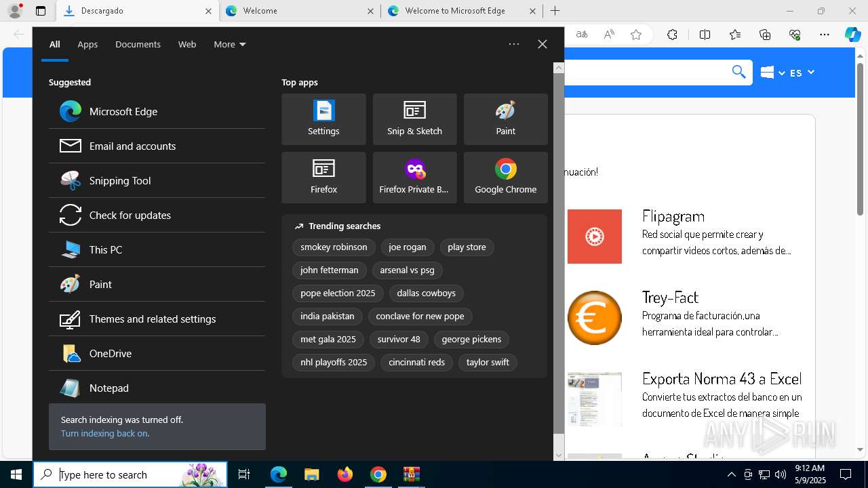Select the Web search filter tab
Viewport: 868px width, 488px height.
pyautogui.click(x=187, y=44)
